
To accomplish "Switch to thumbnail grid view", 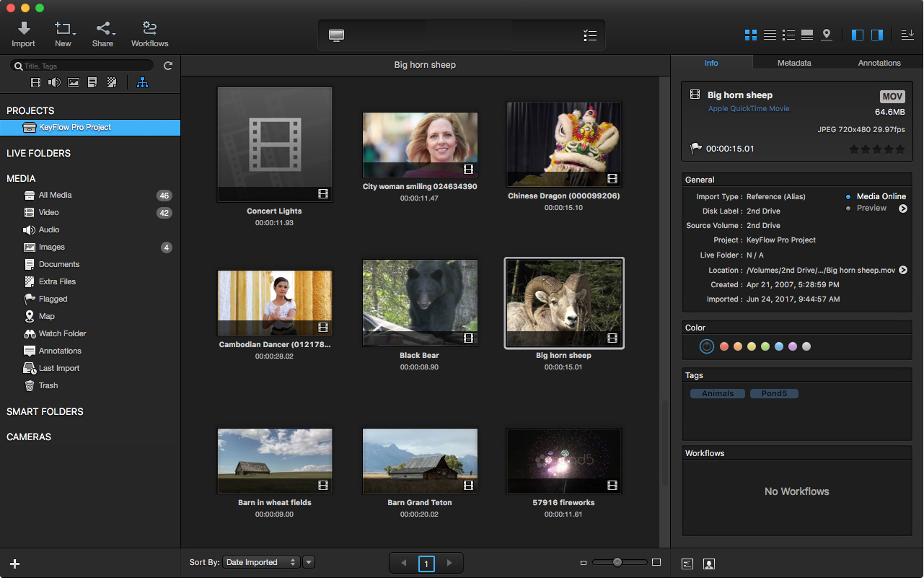I will point(751,35).
